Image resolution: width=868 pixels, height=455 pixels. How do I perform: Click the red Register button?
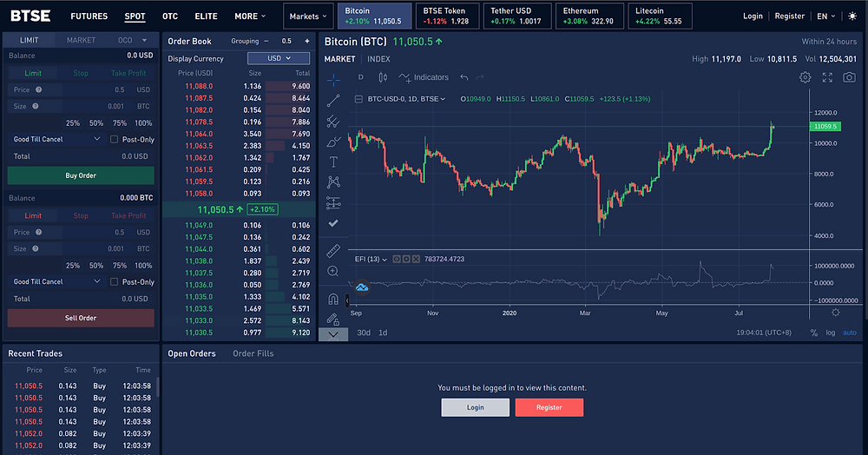coord(549,407)
